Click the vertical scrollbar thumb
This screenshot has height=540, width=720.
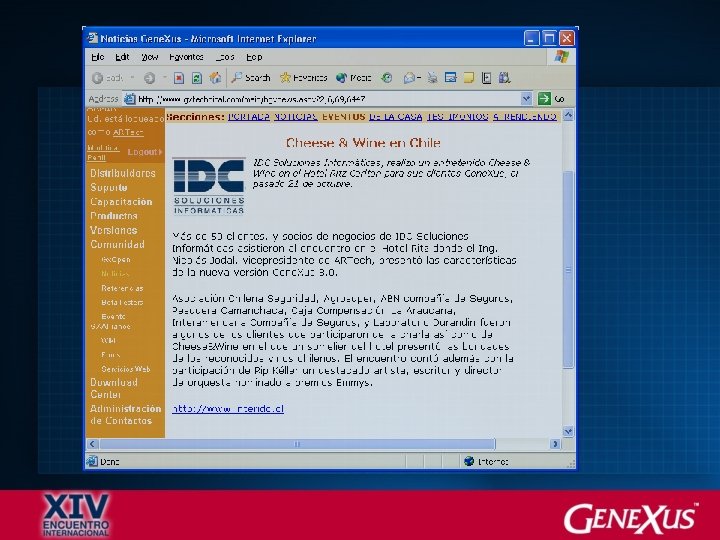(568, 270)
